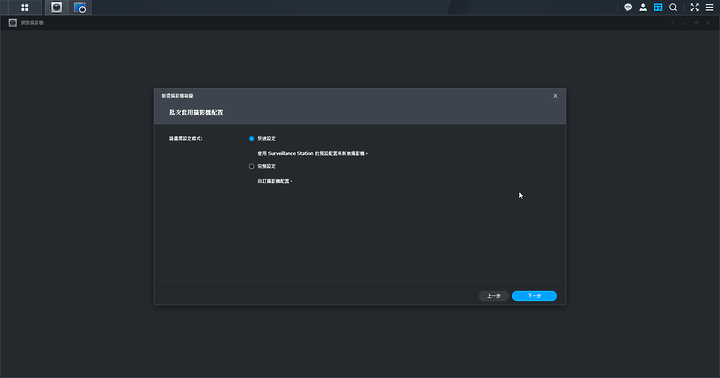Screen dimensions: 720x378
Task: Close the add camera wizard dialog
Action: tap(555, 96)
